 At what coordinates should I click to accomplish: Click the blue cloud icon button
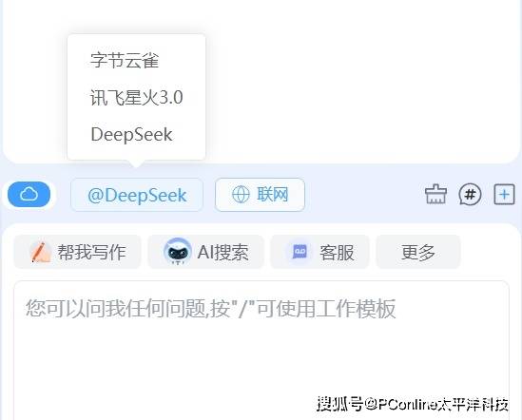(29, 194)
